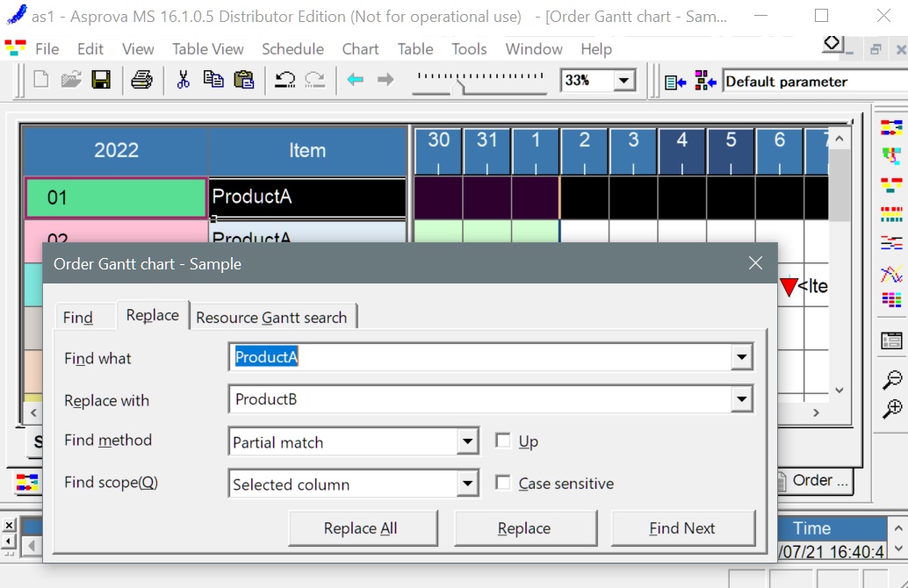The height and width of the screenshot is (588, 908).
Task: Click the reschedule icon left of Default parameter
Action: pyautogui.click(x=675, y=82)
